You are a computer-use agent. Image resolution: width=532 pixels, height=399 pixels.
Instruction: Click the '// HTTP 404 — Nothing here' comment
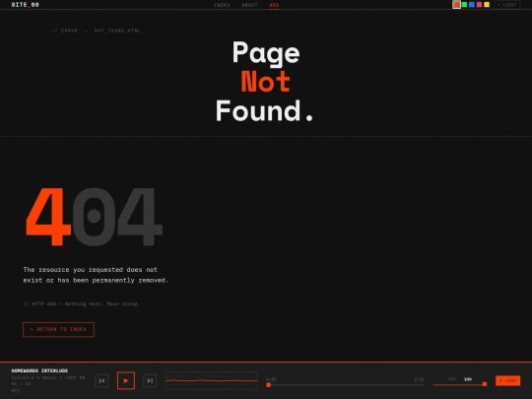coord(81,303)
